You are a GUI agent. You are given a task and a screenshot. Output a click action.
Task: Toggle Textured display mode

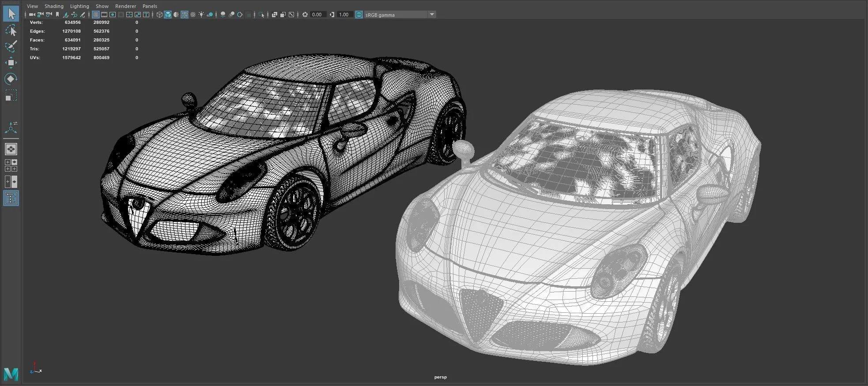(193, 15)
